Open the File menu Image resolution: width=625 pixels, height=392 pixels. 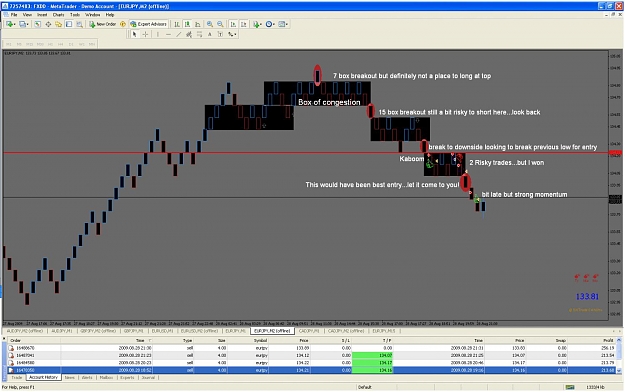pyautogui.click(x=14, y=15)
